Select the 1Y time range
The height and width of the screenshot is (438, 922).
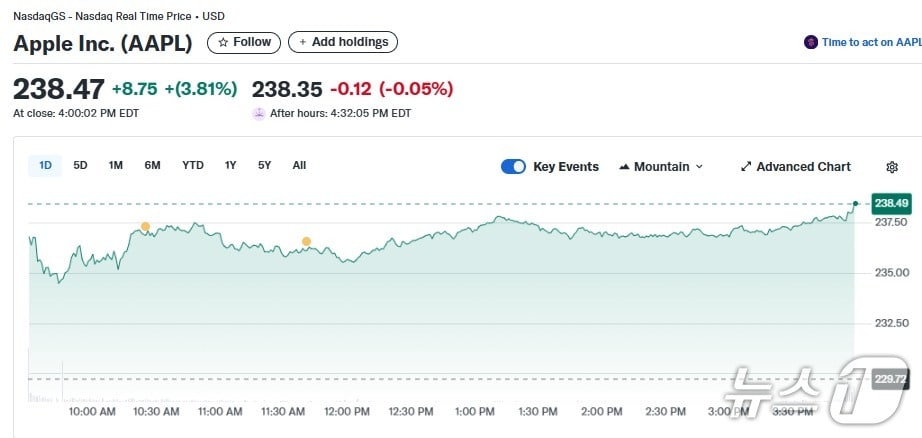click(x=231, y=166)
